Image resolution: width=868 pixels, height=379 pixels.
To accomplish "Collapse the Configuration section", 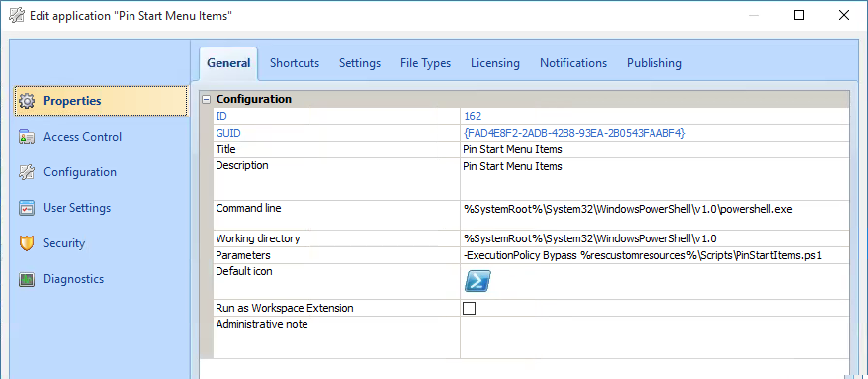I will pos(207,100).
